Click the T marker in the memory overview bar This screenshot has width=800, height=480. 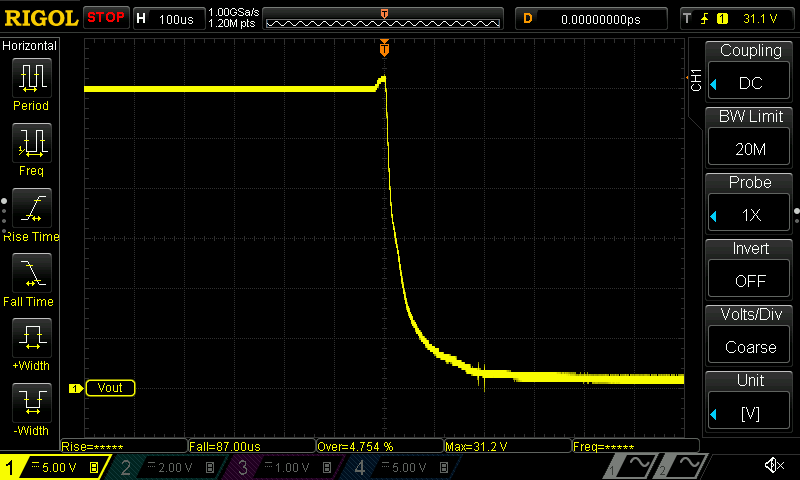click(x=384, y=14)
